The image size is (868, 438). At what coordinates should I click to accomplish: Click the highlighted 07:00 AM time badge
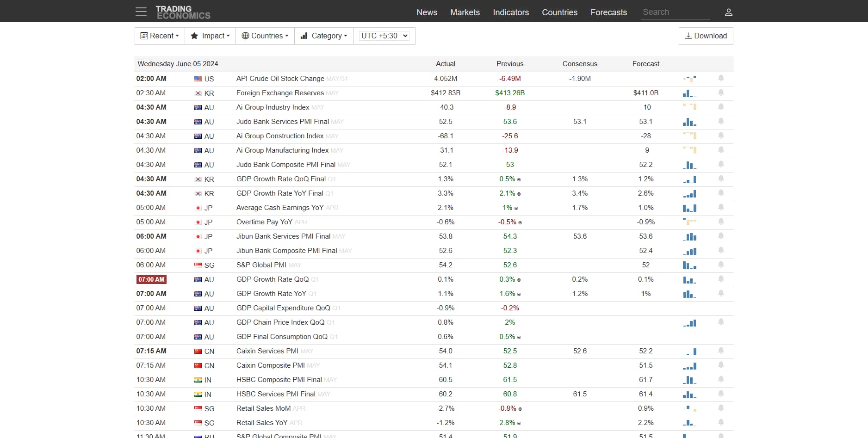(151, 279)
